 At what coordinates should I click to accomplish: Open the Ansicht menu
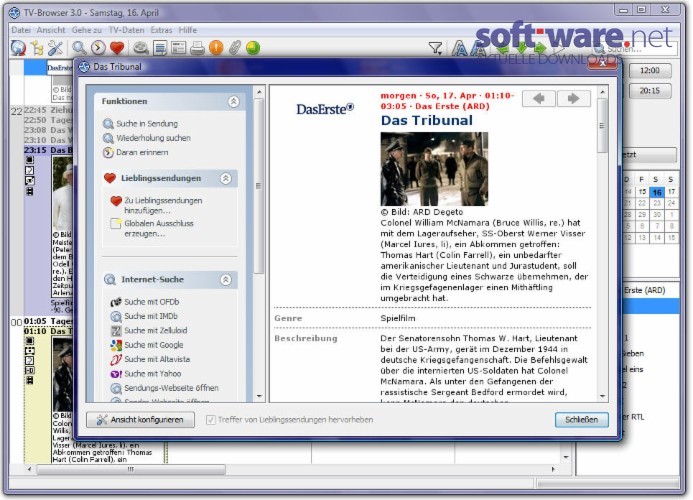click(51, 30)
